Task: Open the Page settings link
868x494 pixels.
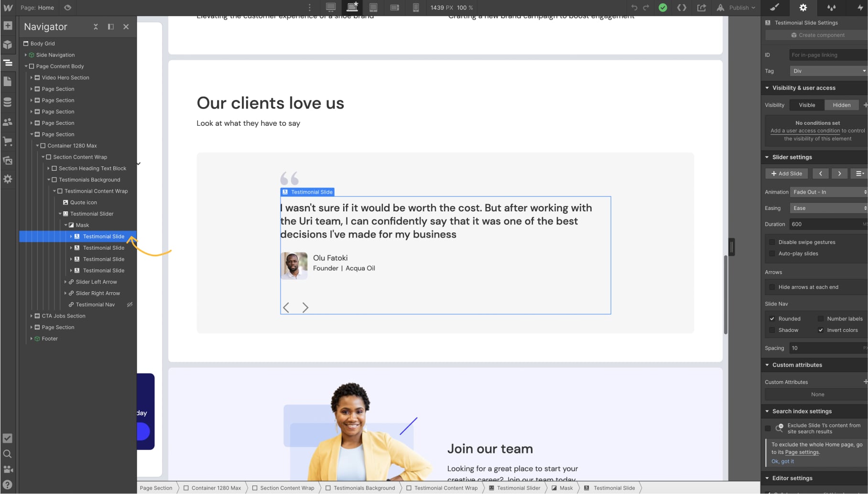Action: click(x=802, y=452)
